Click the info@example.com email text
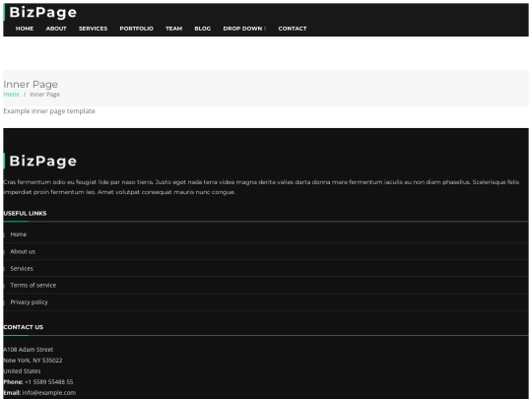 tap(49, 393)
